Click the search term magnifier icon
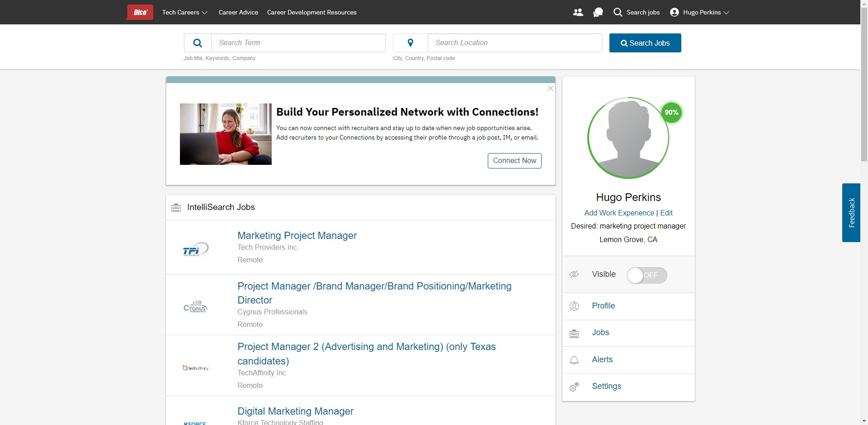868x425 pixels. 198,43
